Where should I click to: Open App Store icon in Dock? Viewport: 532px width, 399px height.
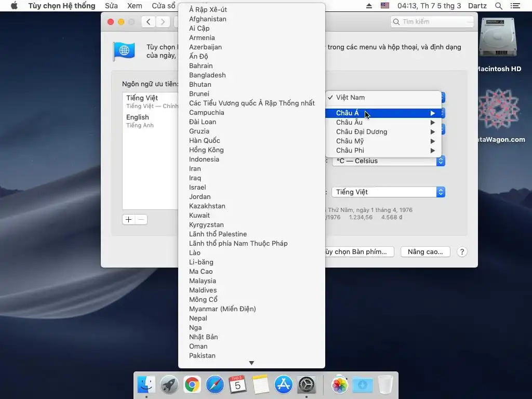point(283,384)
